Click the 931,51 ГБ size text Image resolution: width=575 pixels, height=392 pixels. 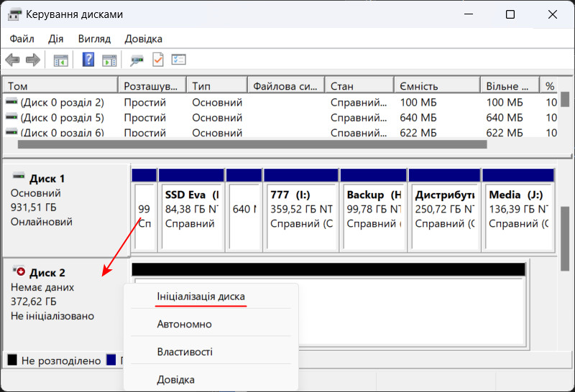click(33, 207)
